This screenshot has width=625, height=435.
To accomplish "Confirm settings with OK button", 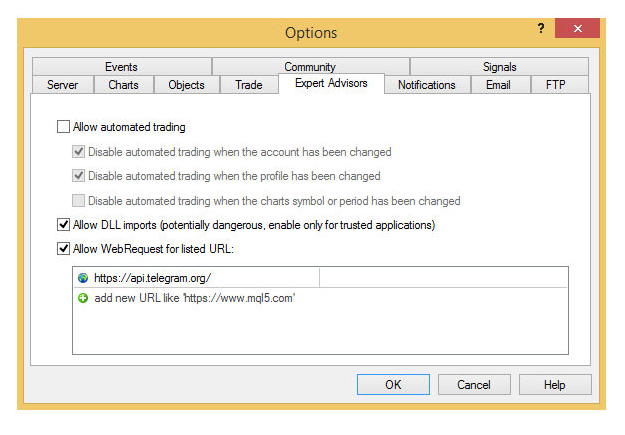I will 393,385.
